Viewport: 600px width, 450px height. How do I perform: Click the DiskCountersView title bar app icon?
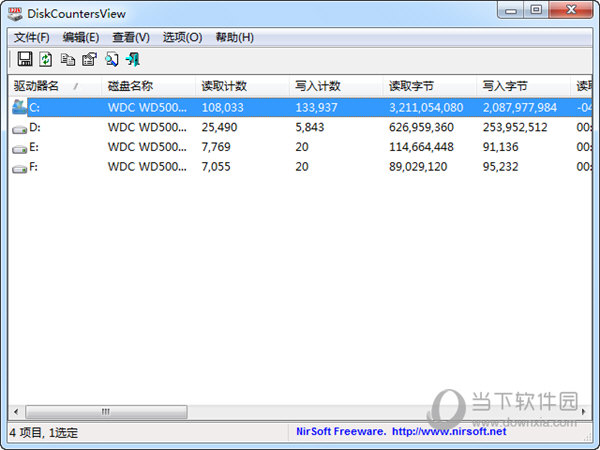[15, 14]
